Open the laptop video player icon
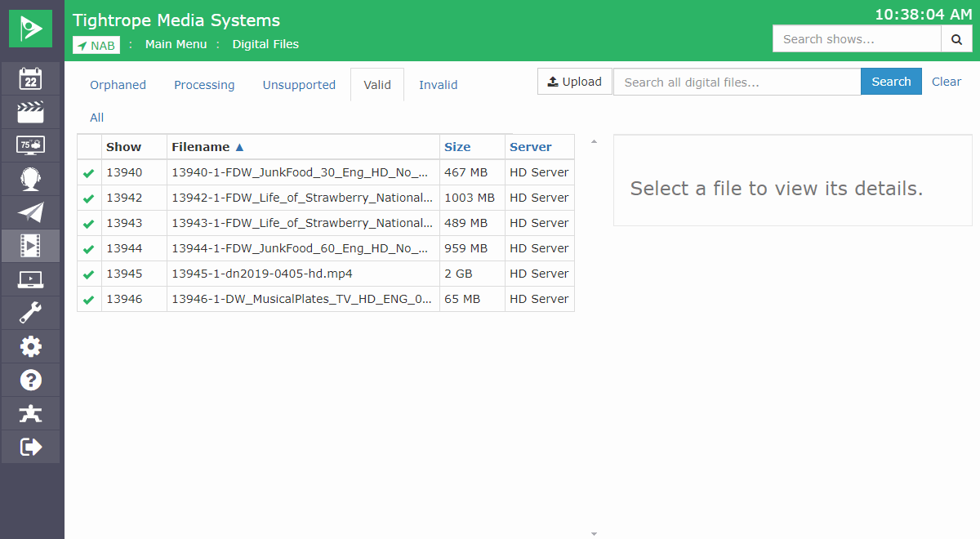Screen dimensions: 980x539 (x=30, y=279)
